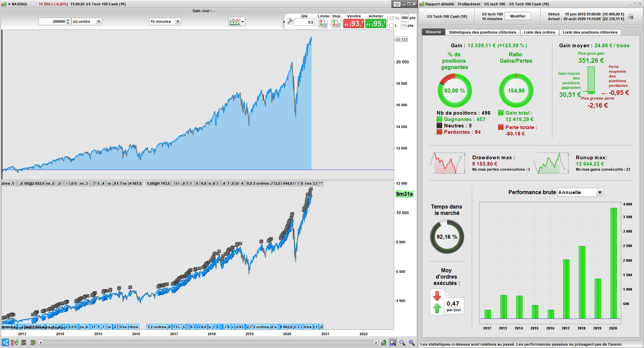Maximize the Rapport détaillé window
Viewport: 644px width, 348px height.
click(x=635, y=4)
